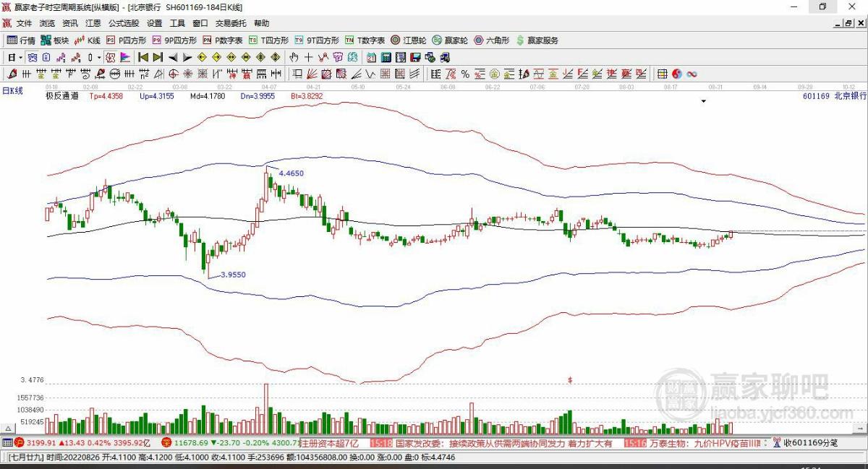Open the P四方形 tool

pyautogui.click(x=126, y=40)
